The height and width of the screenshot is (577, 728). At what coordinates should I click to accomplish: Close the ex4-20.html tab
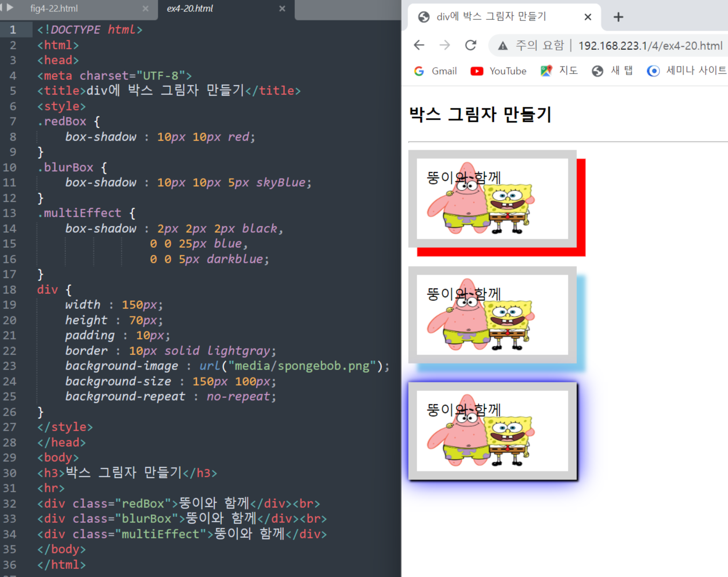tap(282, 9)
